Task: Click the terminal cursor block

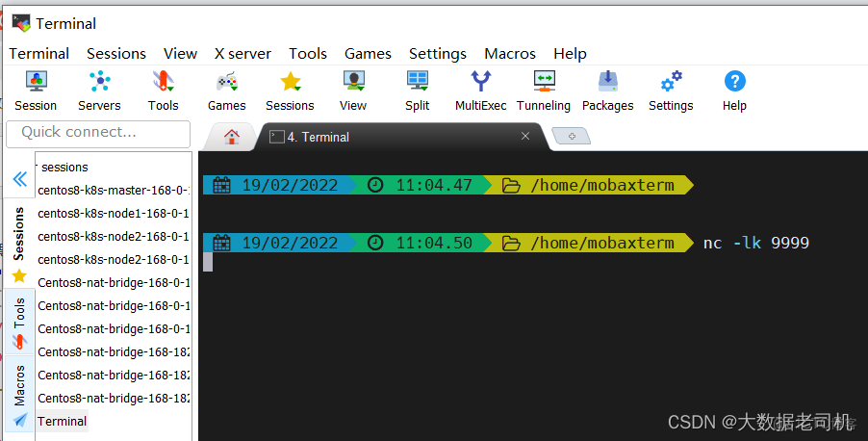Action: pos(208,262)
